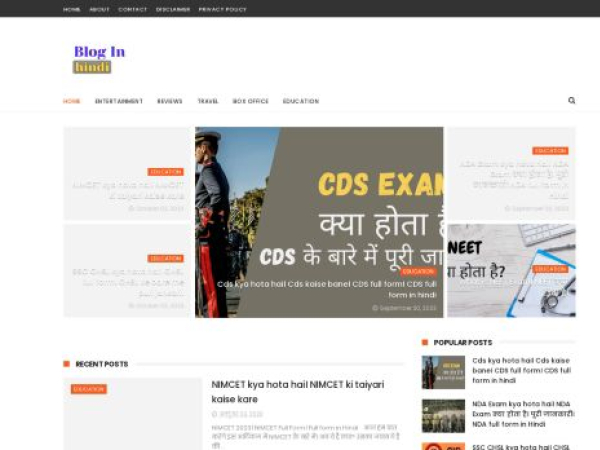600x450 pixels.
Task: Open CDS kya hota hai banner title
Action: [x=327, y=289]
